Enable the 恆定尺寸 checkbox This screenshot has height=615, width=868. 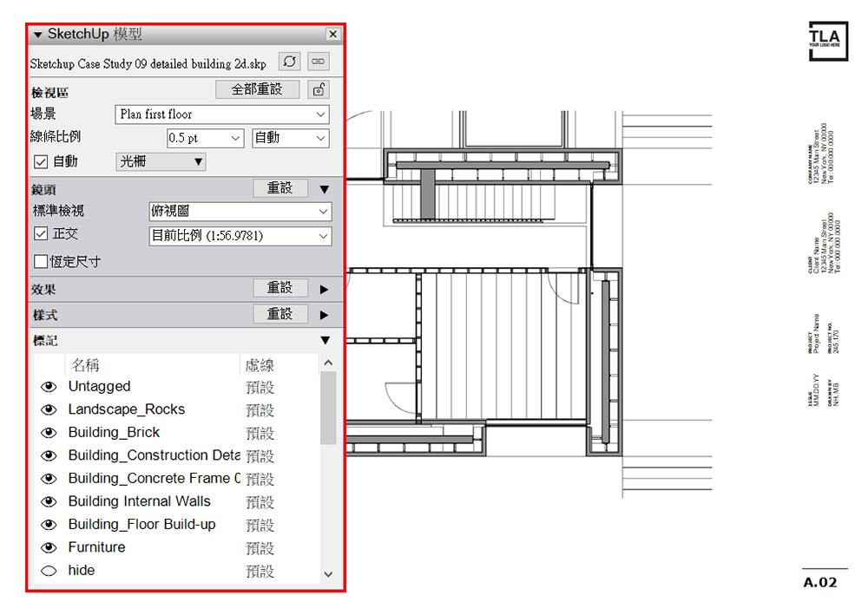[x=41, y=261]
